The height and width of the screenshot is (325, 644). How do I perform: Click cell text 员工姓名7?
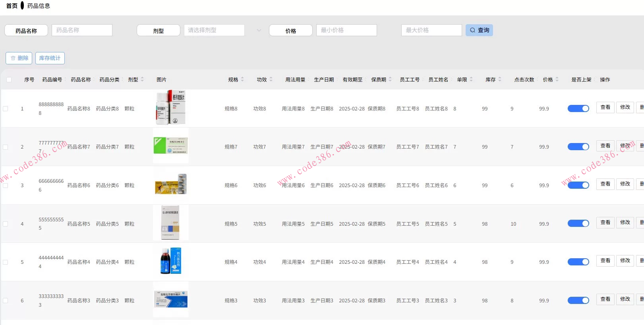tap(436, 147)
